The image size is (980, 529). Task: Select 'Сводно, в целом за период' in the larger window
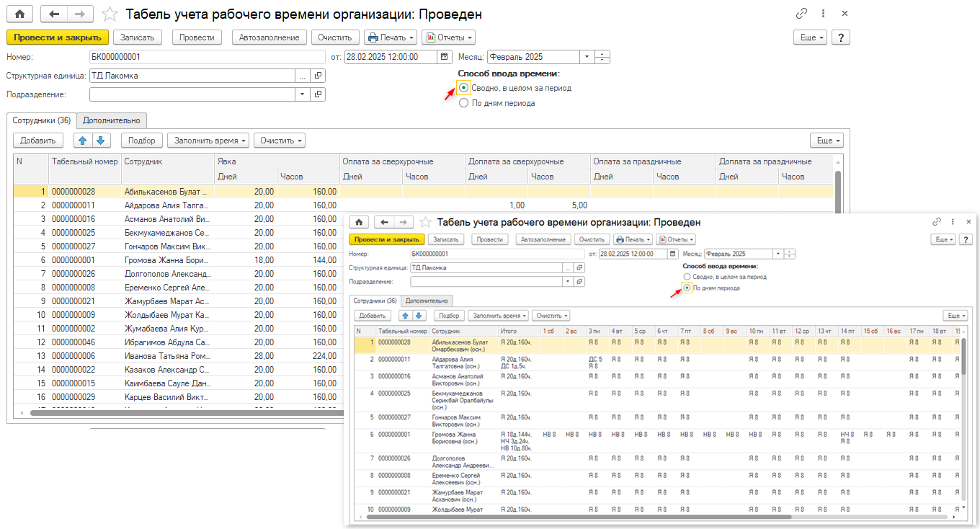[x=464, y=88]
